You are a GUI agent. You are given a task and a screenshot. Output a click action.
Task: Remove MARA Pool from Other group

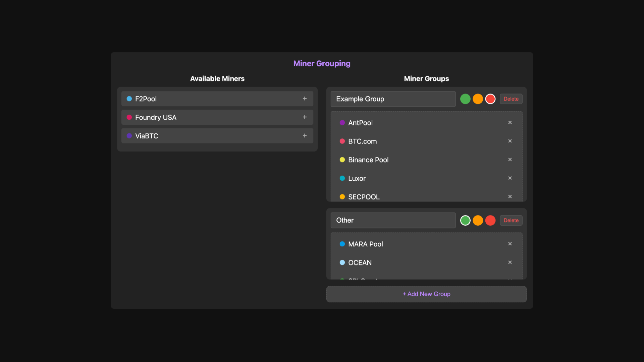click(510, 244)
